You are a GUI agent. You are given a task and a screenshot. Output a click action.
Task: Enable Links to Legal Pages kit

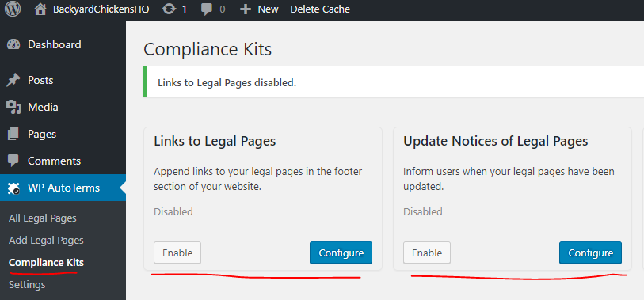point(177,253)
